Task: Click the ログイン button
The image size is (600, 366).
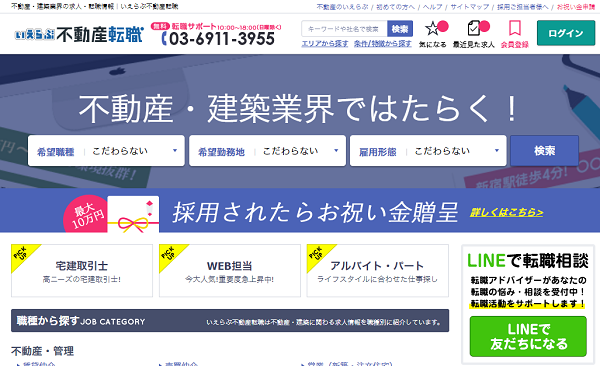Action: click(x=566, y=33)
